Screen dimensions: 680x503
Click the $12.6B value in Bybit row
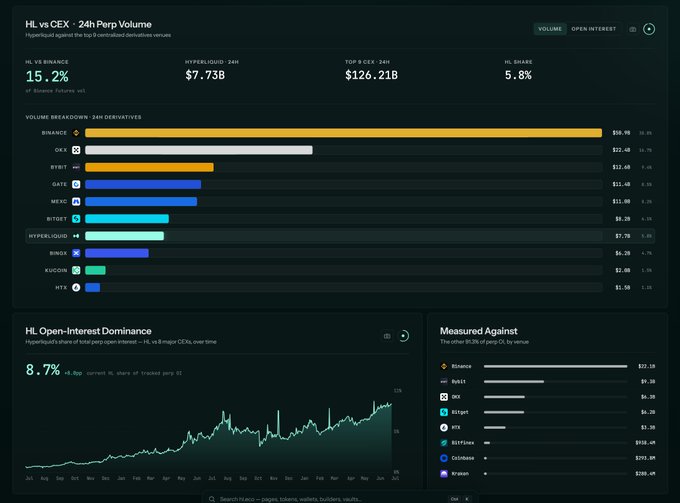[x=621, y=167]
